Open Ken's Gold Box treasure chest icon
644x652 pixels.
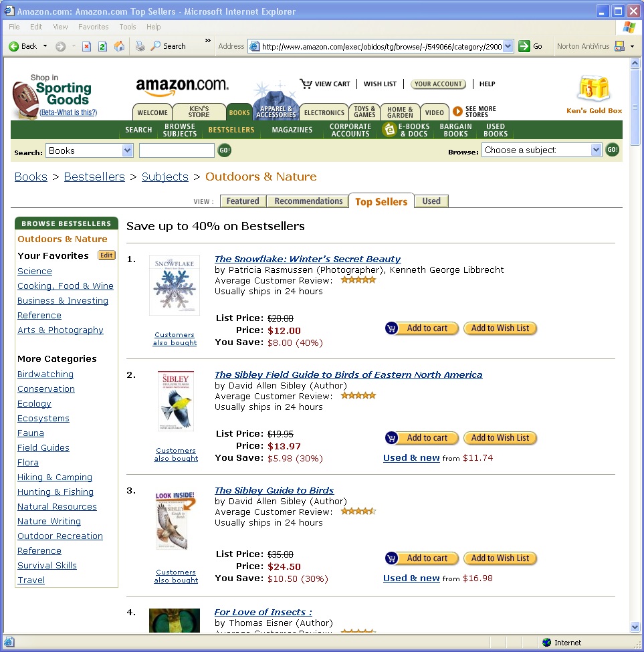coord(594,88)
